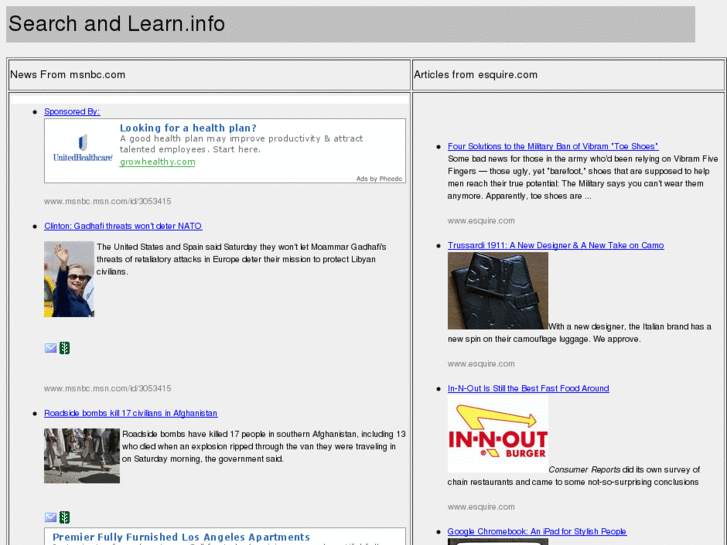Screen dimensions: 727x545
Task: Open 'In-N-Out Is Still the Best Fast Food' link
Action: click(528, 388)
